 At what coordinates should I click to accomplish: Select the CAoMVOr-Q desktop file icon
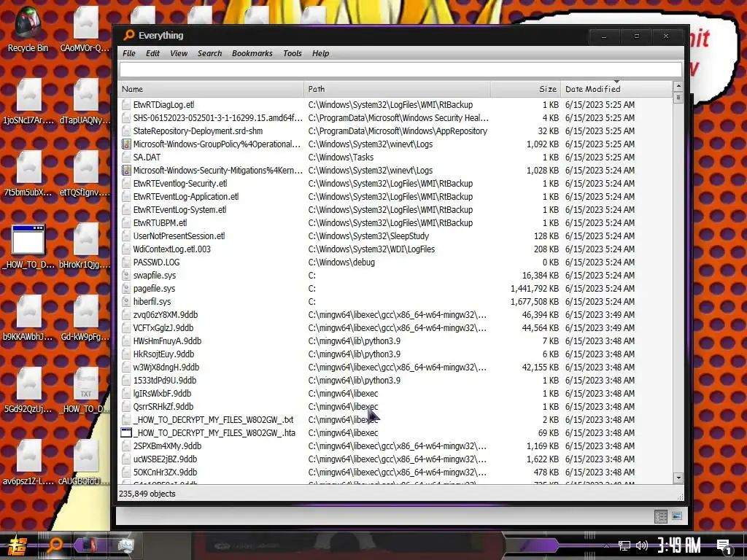[85, 29]
